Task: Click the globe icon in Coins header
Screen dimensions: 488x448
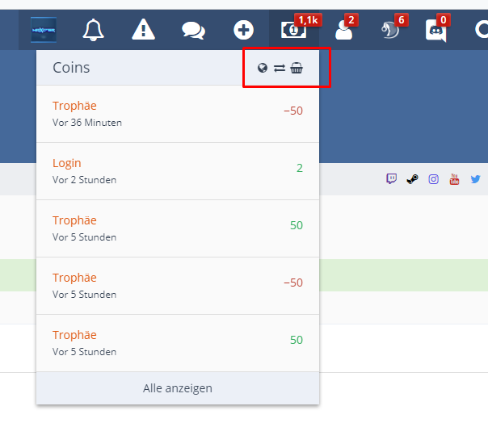Action: (263, 68)
